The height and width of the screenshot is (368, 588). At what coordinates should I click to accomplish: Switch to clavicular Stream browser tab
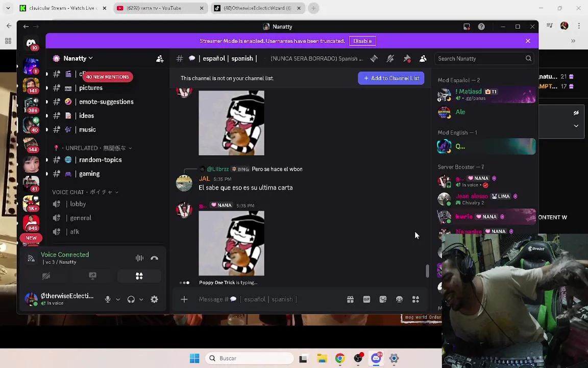point(63,8)
